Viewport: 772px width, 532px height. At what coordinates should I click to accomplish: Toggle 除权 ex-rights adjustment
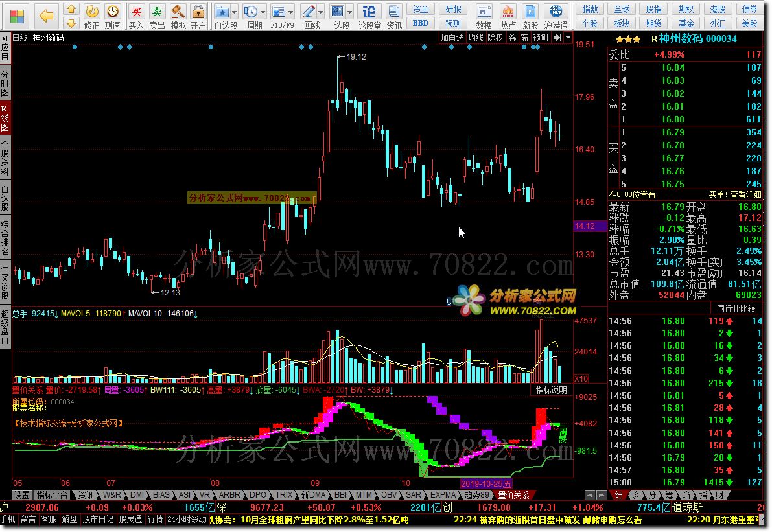pyautogui.click(x=495, y=38)
